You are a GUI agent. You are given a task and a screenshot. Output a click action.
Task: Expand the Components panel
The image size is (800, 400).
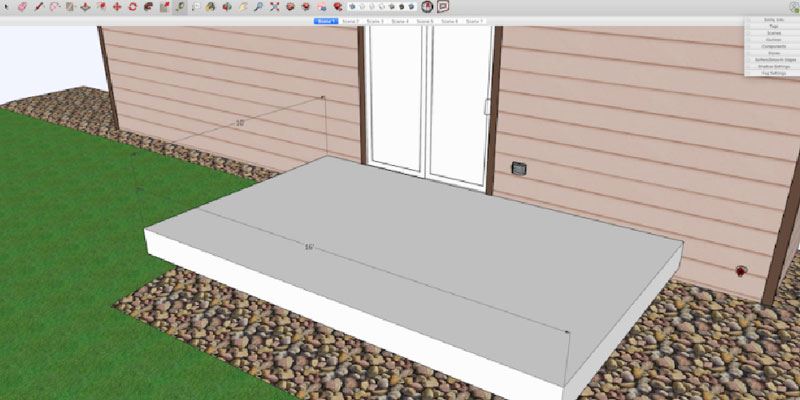pos(773,46)
